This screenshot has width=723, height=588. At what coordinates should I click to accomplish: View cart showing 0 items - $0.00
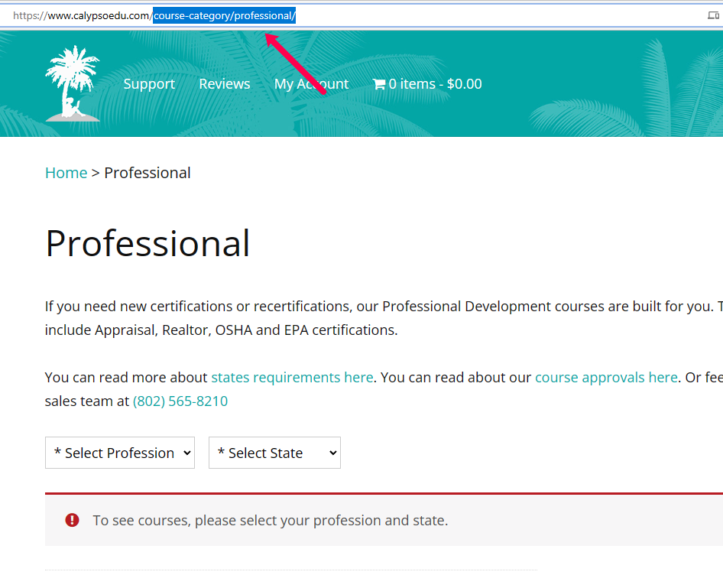[x=435, y=84]
